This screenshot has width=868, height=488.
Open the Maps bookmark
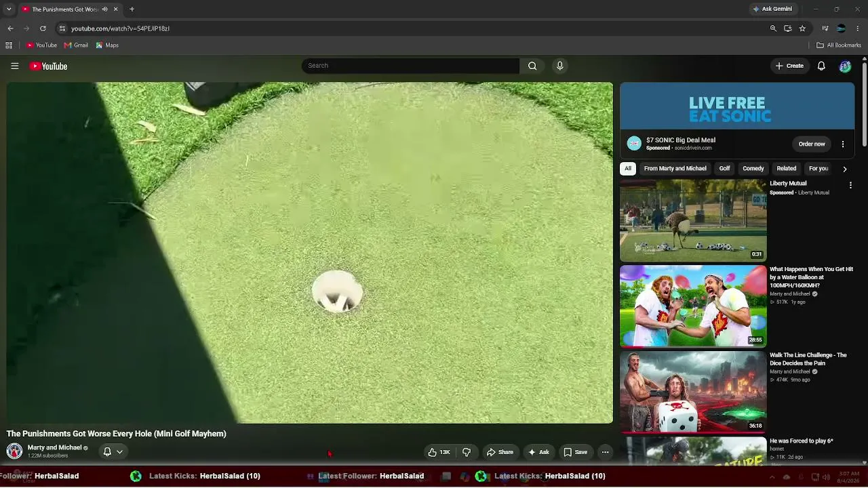pyautogui.click(x=107, y=45)
